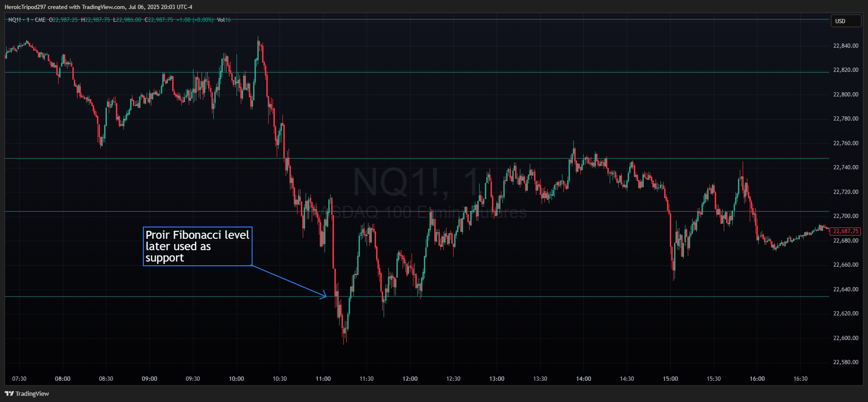
Task: Click the 22,680.00 price axis label
Action: [846, 241]
